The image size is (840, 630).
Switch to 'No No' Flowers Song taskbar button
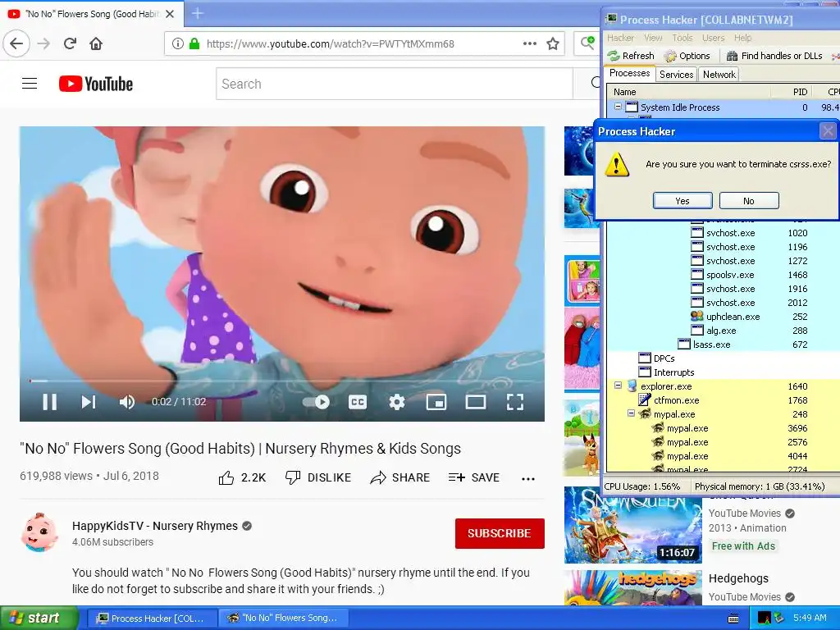(x=283, y=619)
